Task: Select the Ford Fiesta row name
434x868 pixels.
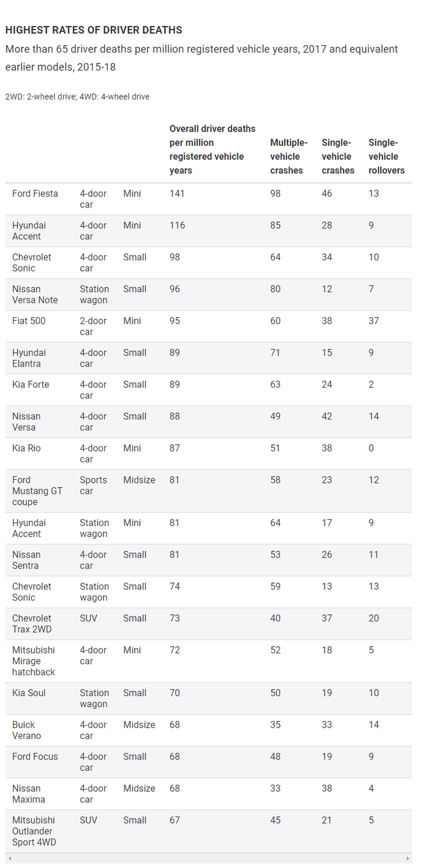Action: pos(35,193)
